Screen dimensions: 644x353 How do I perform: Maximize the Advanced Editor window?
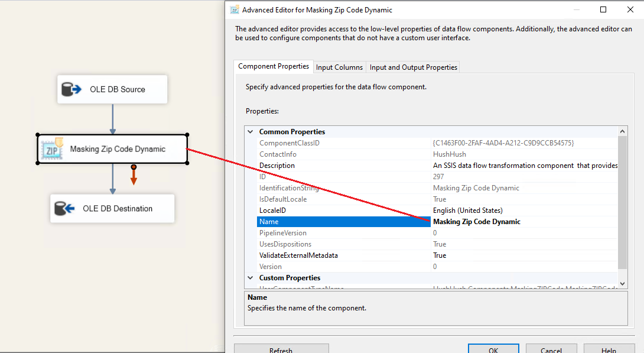[x=603, y=9]
